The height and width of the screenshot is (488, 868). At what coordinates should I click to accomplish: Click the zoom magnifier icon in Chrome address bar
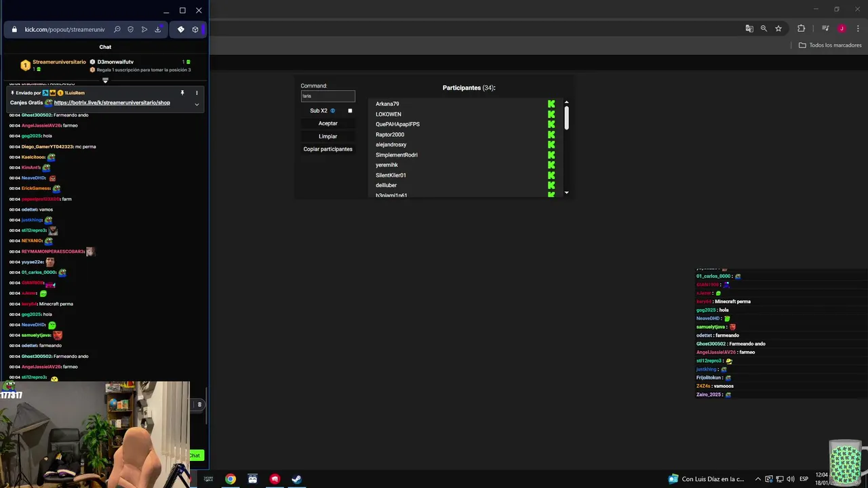[764, 28]
